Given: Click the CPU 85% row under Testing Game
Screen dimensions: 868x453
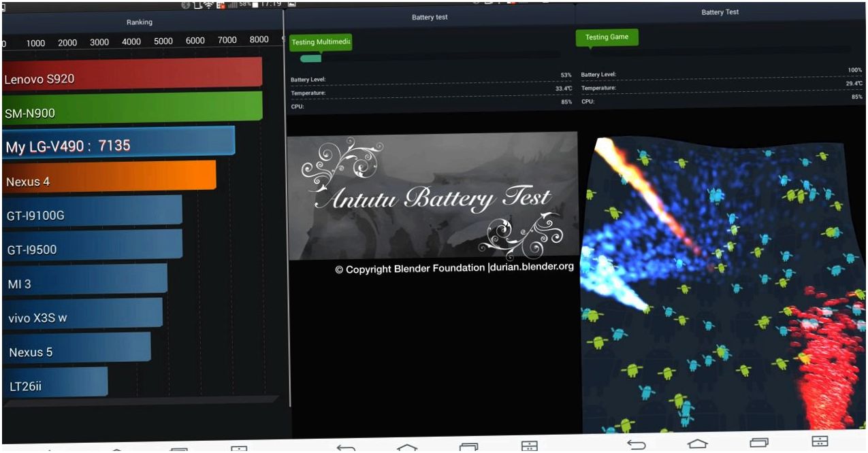Looking at the screenshot, I should (722, 100).
